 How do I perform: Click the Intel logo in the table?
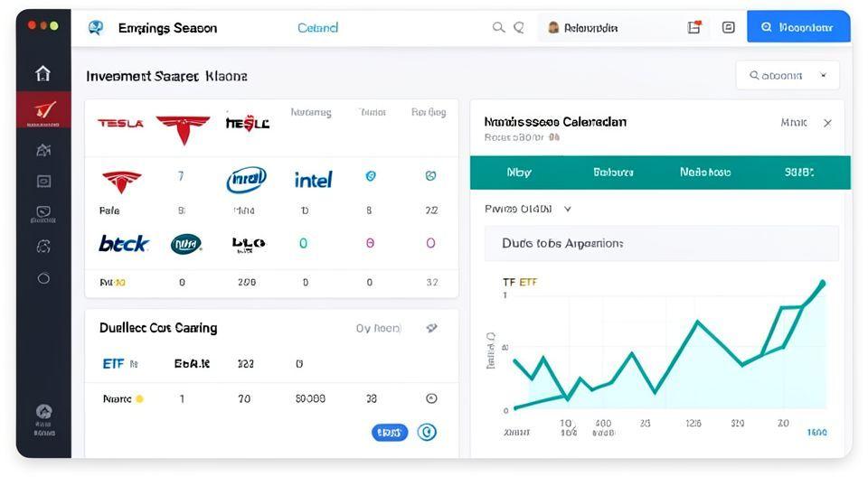(x=313, y=179)
